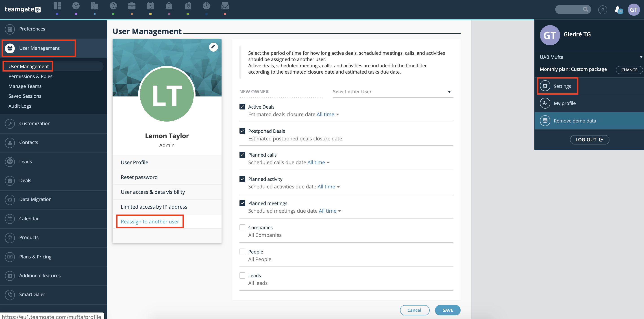Open the Select other User dropdown
This screenshot has width=644, height=319.
tap(393, 92)
